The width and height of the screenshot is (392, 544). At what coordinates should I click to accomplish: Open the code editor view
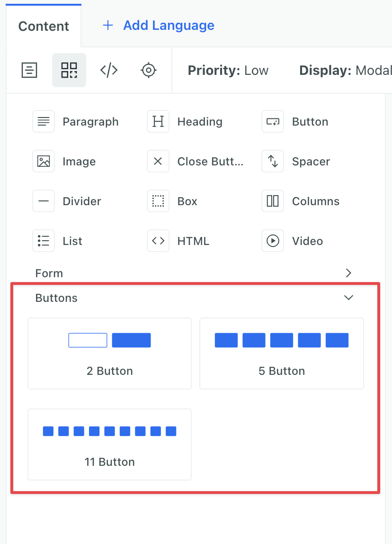108,70
